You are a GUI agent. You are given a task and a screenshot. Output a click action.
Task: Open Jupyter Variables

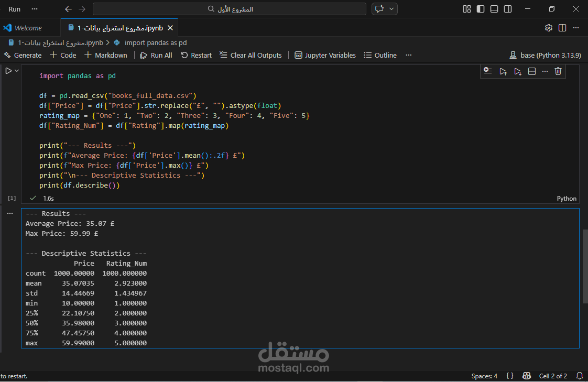point(325,55)
